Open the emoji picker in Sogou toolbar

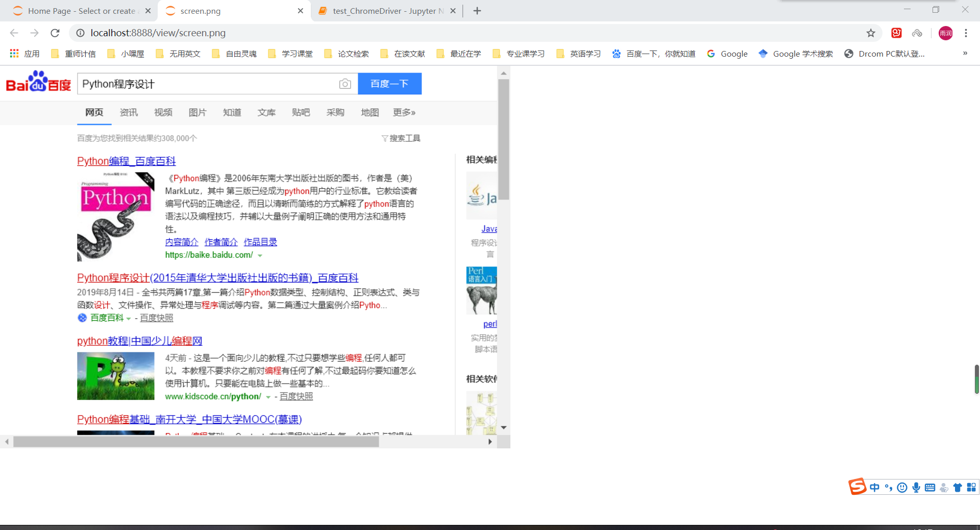tap(902, 487)
